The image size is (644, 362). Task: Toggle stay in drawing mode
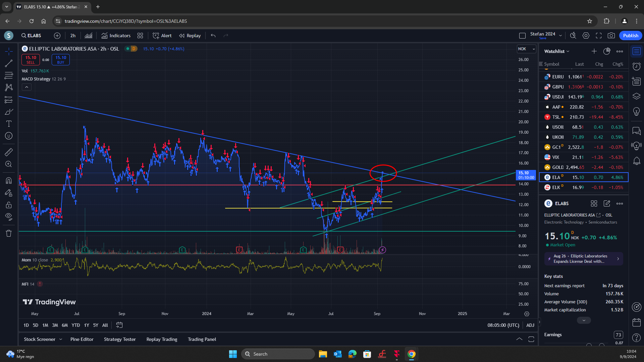click(x=9, y=193)
